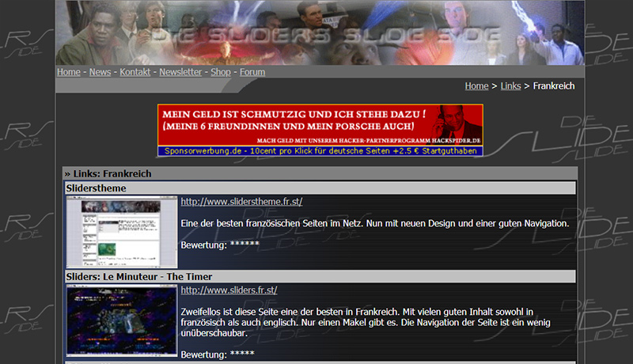Click Links in the breadcrumb trail

pos(510,86)
